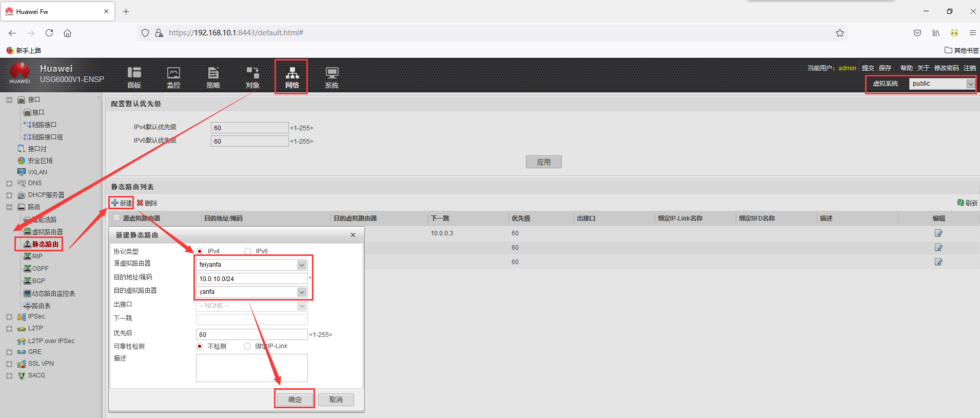Close the 新建静态路由 dialog
This screenshot has width=980, height=418.
353,235
